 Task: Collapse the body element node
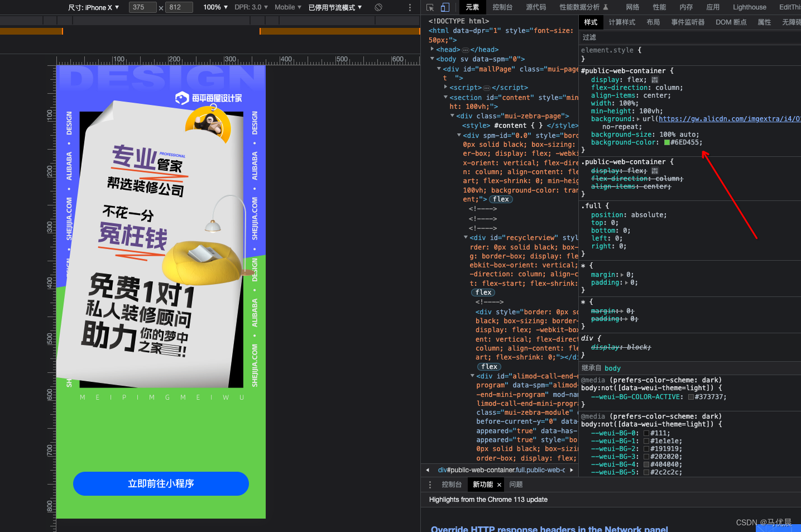coord(432,59)
